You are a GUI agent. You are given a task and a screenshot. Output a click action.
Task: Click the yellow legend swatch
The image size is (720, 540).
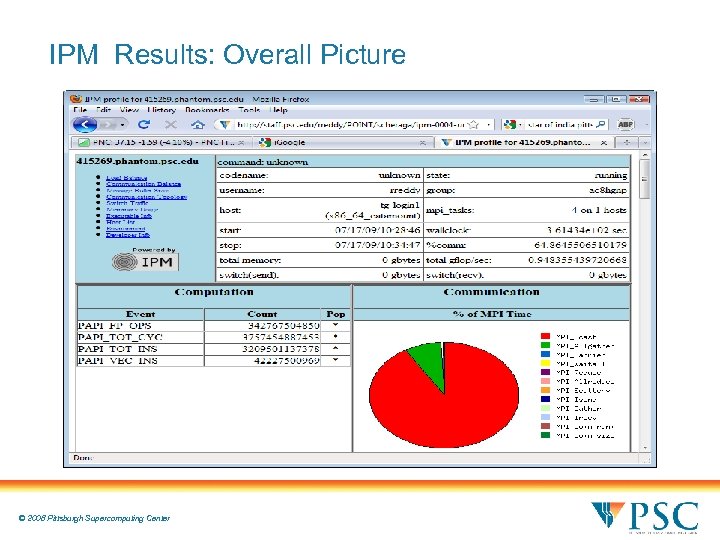[546, 363]
